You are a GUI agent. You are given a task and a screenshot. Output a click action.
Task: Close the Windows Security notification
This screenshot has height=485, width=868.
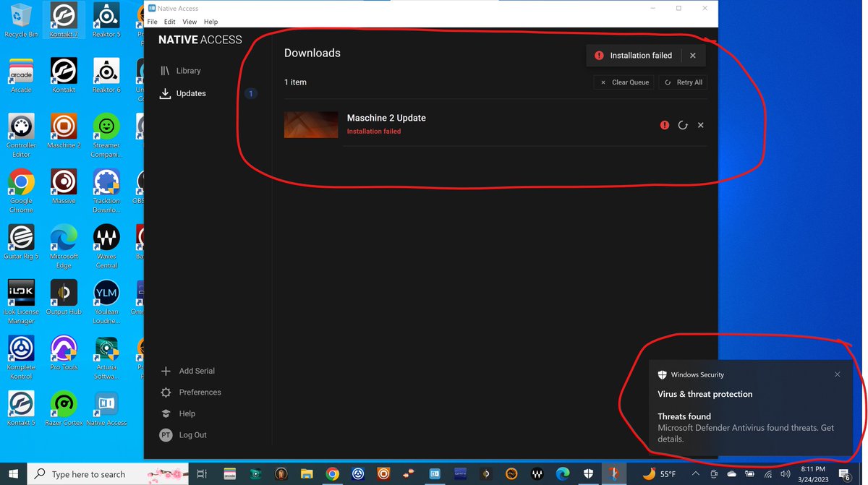point(838,374)
